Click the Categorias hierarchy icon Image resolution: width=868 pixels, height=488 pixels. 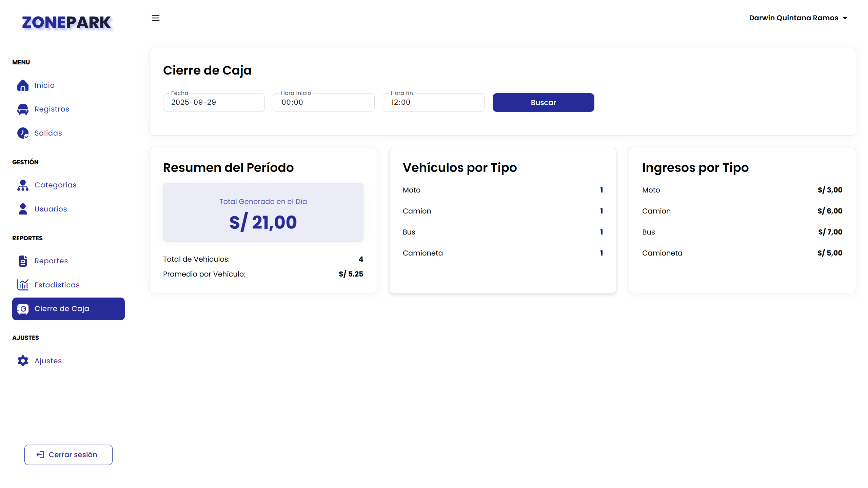pos(23,185)
